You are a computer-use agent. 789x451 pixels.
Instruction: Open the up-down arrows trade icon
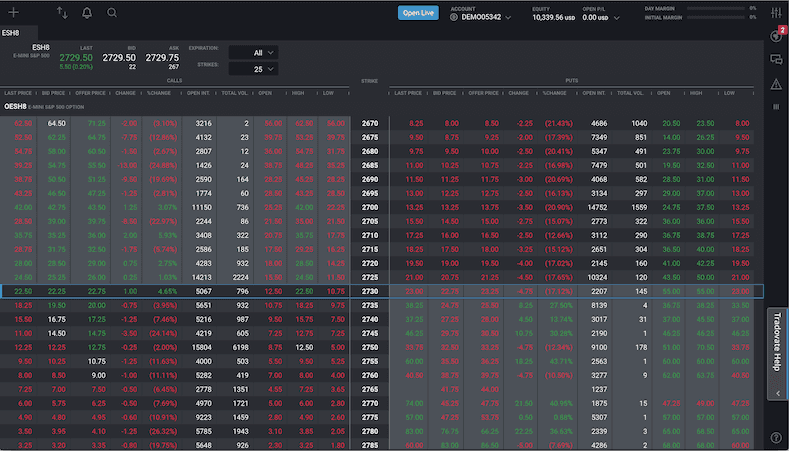pyautogui.click(x=62, y=13)
